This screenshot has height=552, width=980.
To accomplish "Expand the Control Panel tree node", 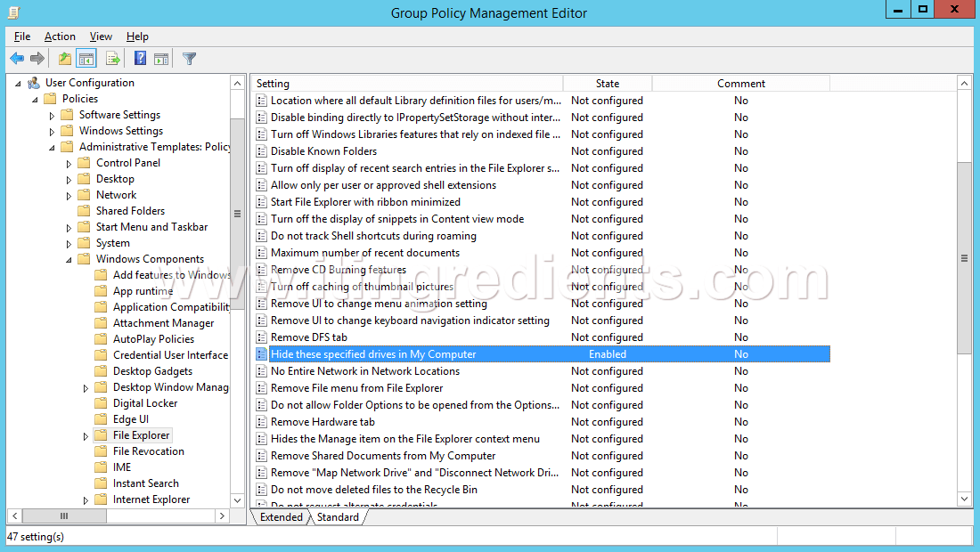I will 68,162.
